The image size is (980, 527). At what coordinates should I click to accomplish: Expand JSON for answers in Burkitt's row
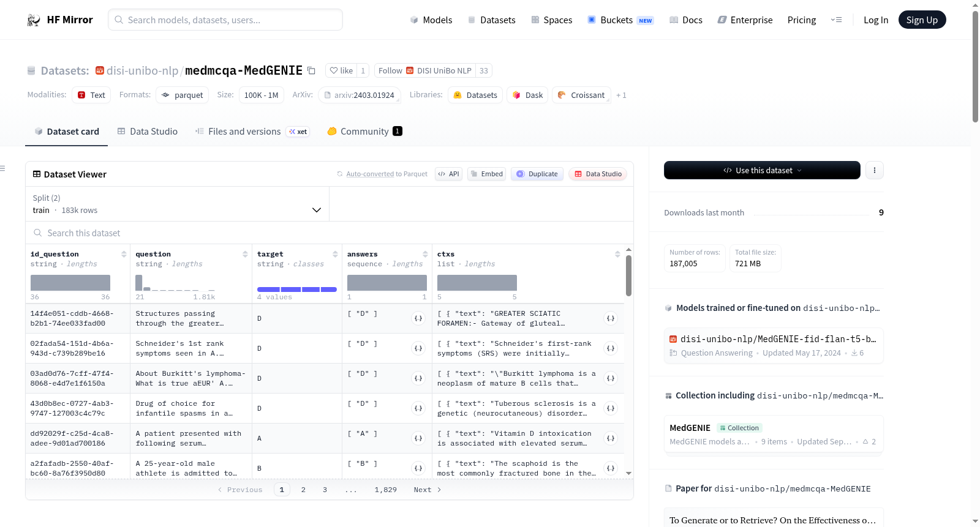[x=418, y=378]
